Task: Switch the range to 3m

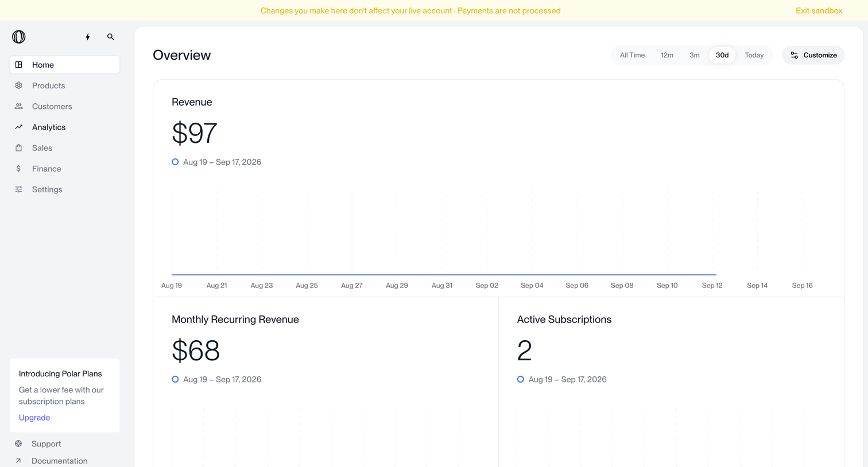Action: pos(695,55)
